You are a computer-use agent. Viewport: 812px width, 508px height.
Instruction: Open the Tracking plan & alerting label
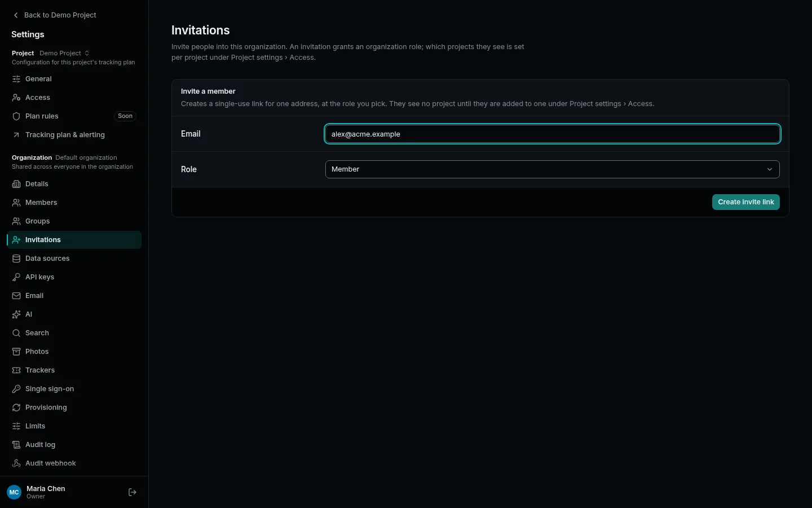pos(65,135)
